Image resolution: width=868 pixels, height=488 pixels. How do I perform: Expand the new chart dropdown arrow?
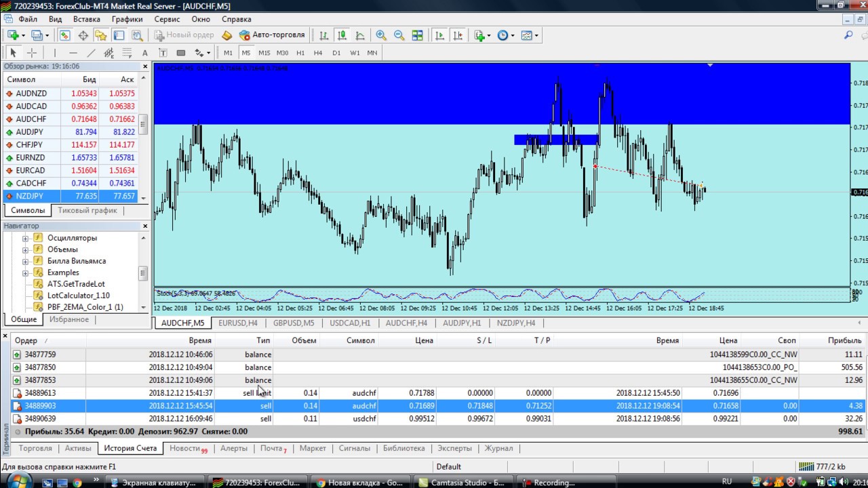(23, 35)
